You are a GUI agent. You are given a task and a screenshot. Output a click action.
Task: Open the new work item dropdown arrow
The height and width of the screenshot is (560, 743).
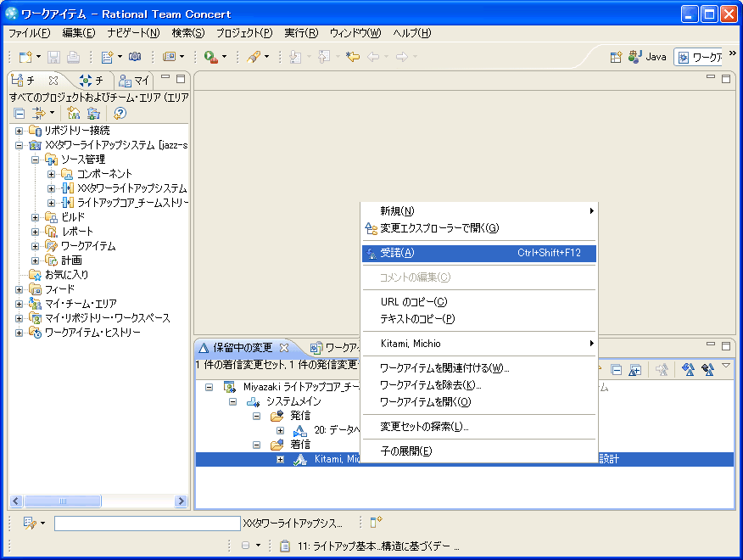[120, 57]
